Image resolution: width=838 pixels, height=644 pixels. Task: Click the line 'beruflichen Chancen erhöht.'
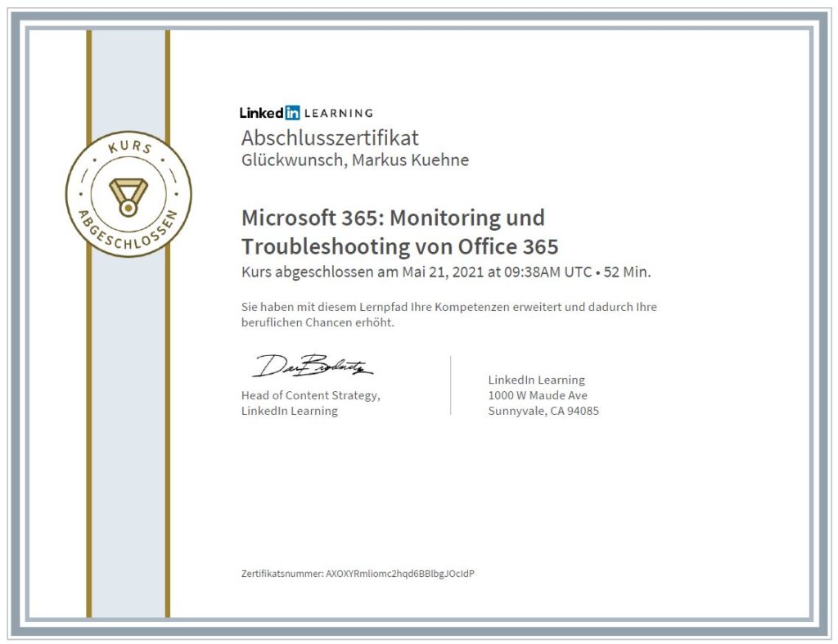[318, 322]
